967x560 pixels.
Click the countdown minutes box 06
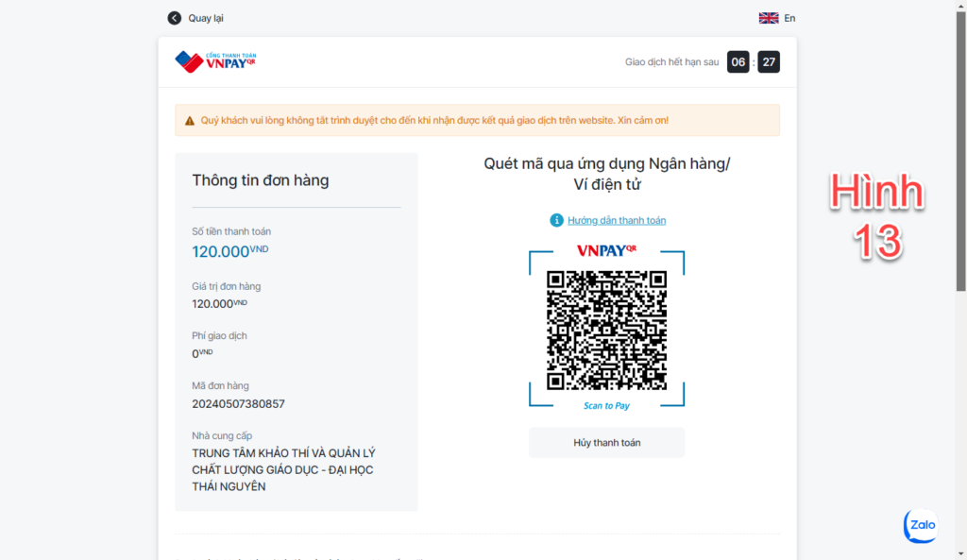[738, 61]
